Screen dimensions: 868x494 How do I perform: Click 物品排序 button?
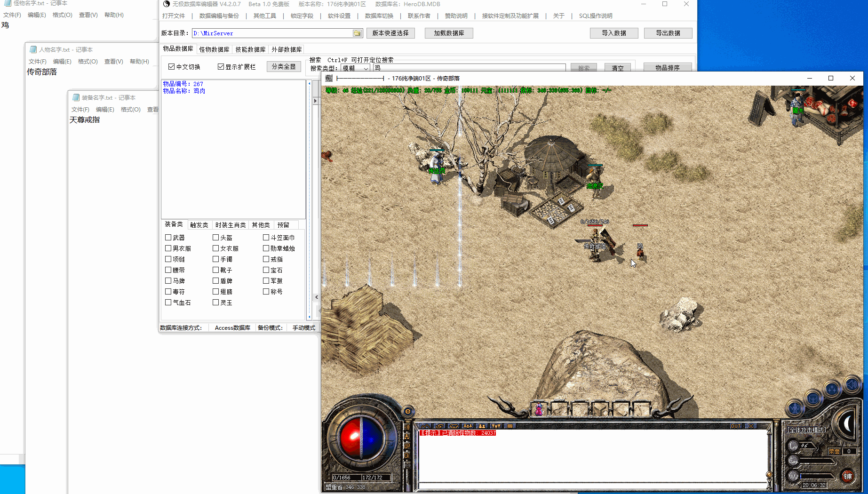668,68
